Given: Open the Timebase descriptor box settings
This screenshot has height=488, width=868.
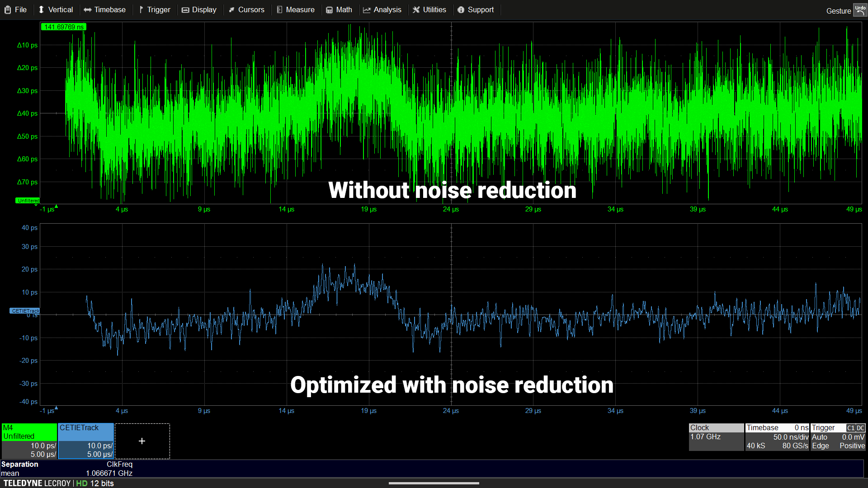Looking at the screenshot, I should click(777, 436).
